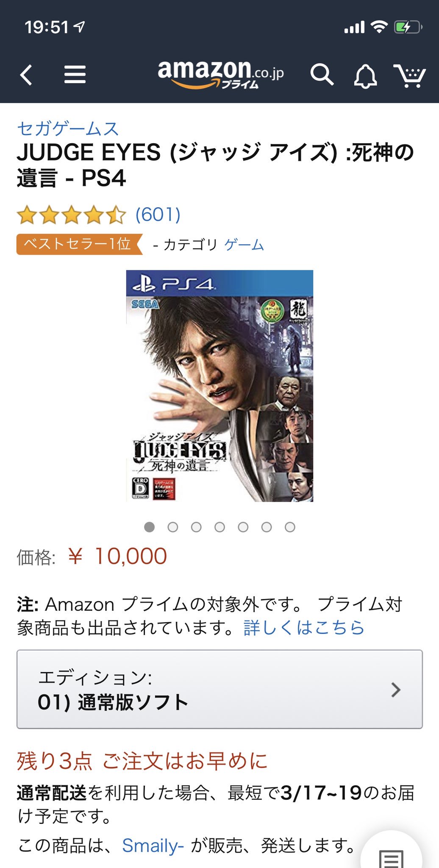This screenshot has width=439, height=868.
Task: Open notifications bell icon
Action: click(x=365, y=76)
